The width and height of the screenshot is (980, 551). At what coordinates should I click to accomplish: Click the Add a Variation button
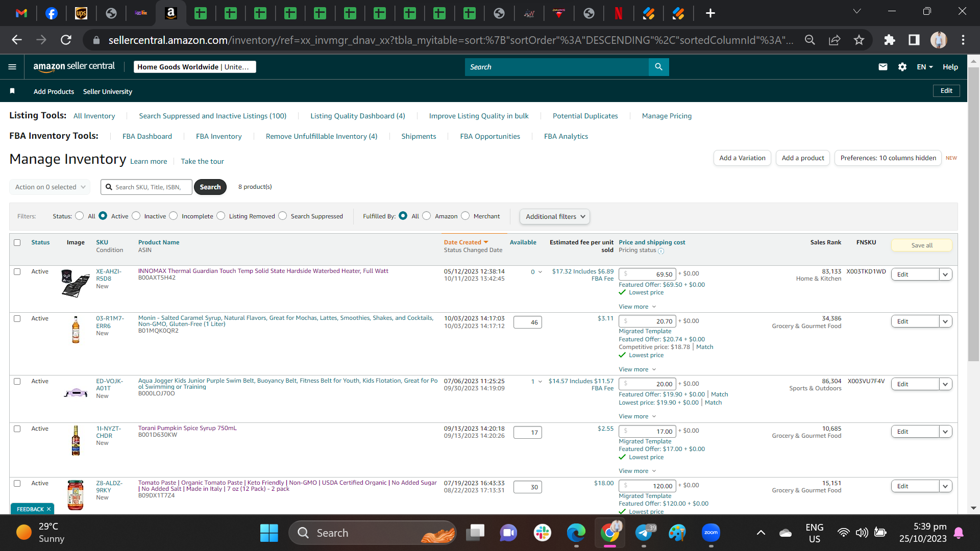point(742,158)
